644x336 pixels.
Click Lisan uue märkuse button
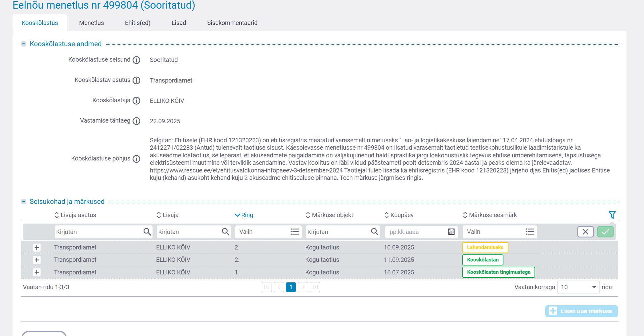coord(581,311)
